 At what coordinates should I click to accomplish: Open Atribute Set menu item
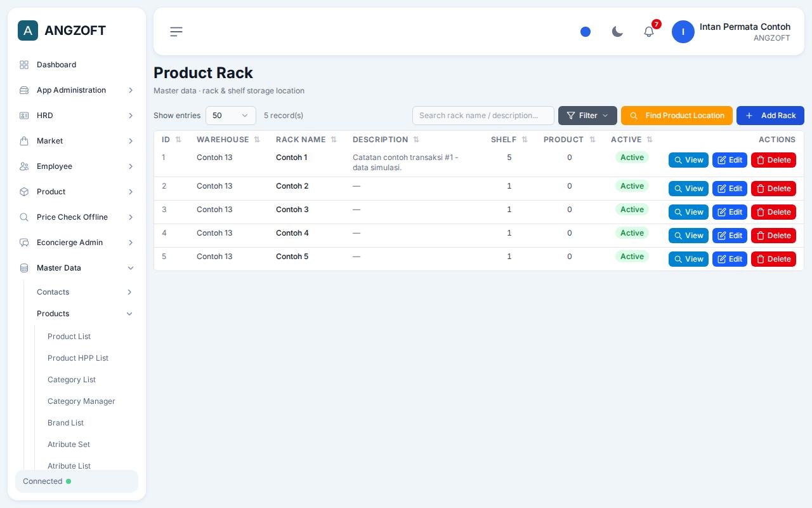tap(69, 444)
